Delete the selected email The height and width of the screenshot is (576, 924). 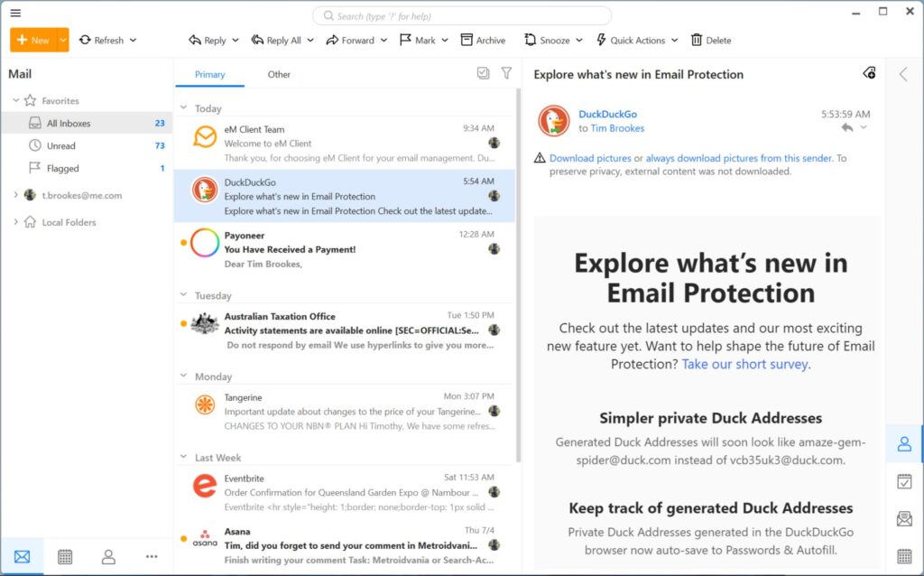(x=711, y=40)
